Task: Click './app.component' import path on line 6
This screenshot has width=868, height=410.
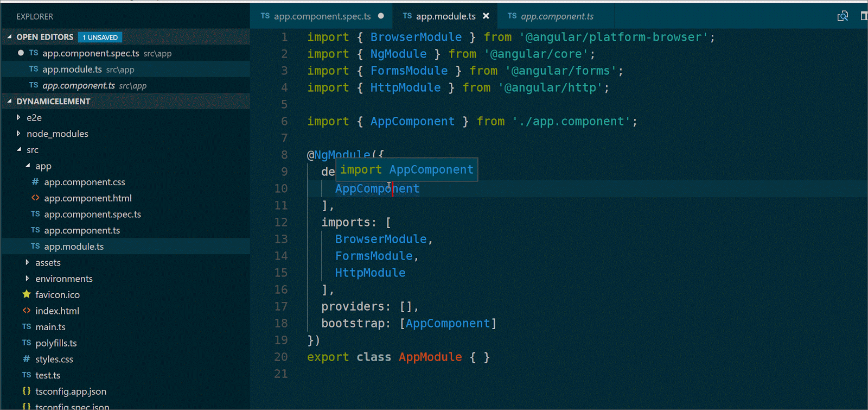Action: click(571, 121)
